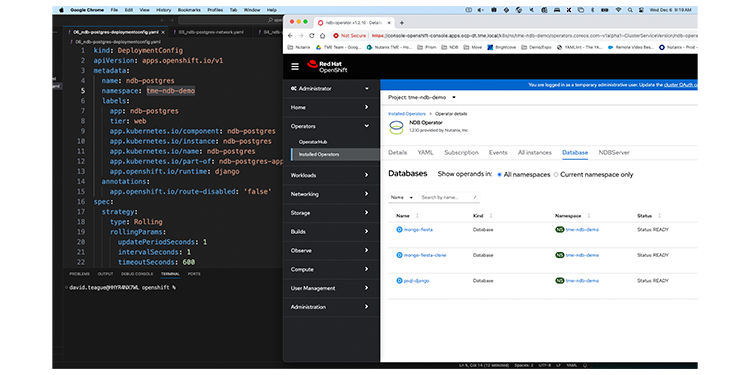Open the psql-django database link
The width and height of the screenshot is (750, 375).
(417, 281)
